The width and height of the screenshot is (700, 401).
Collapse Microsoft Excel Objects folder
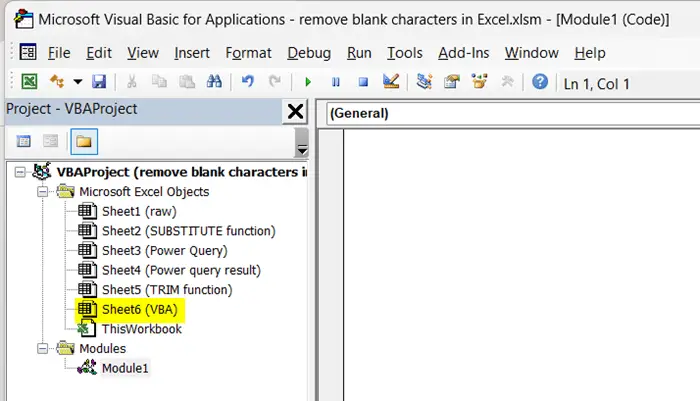point(42,192)
